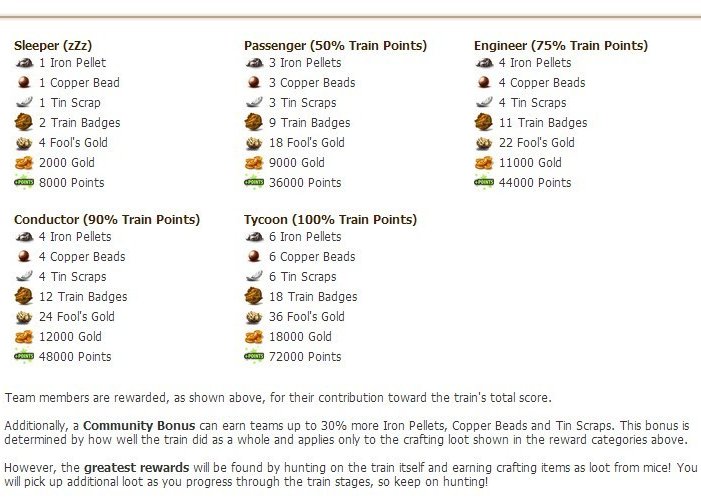Click the Iron Pellets icon under Engineer
The width and height of the screenshot is (701, 503).
(x=484, y=63)
